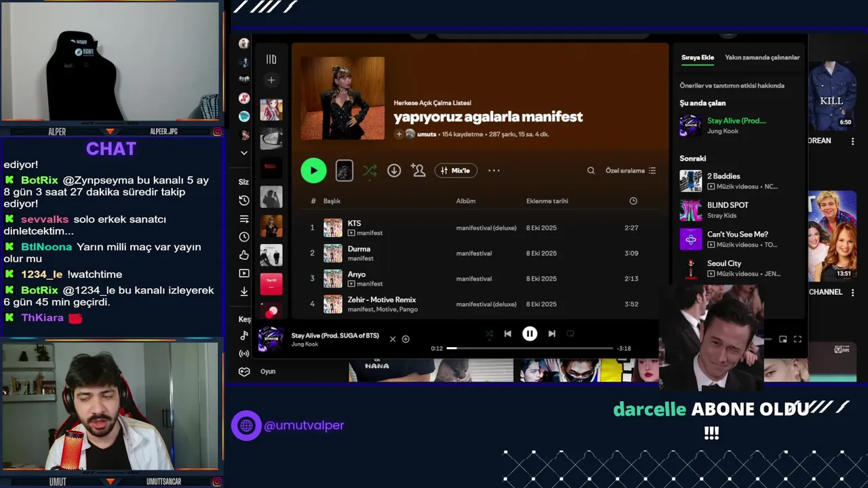The image size is (868, 488).
Task: Dismiss now-playing track with the X icon
Action: click(x=392, y=339)
